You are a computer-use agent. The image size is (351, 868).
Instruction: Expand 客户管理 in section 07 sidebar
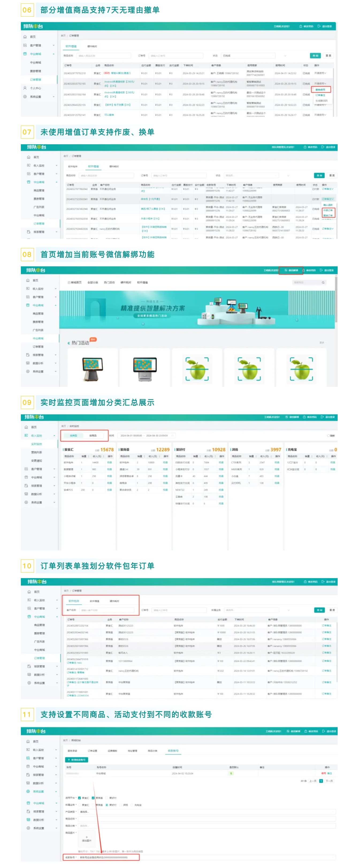[56, 174]
